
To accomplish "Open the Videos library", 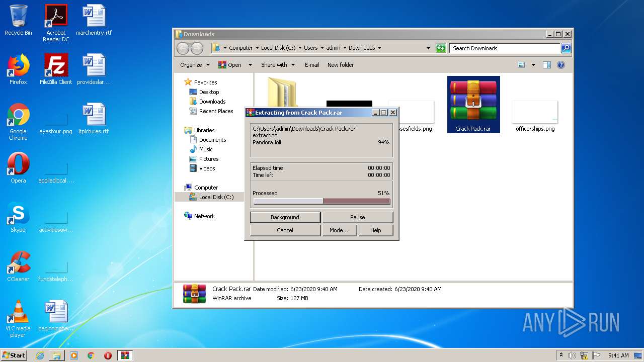I will (x=202, y=168).
